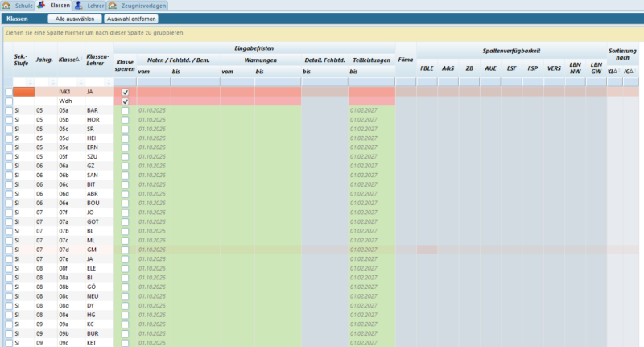Open the Jahrg. filter spinner
Viewport: 644px width, 347px height.
[53, 82]
